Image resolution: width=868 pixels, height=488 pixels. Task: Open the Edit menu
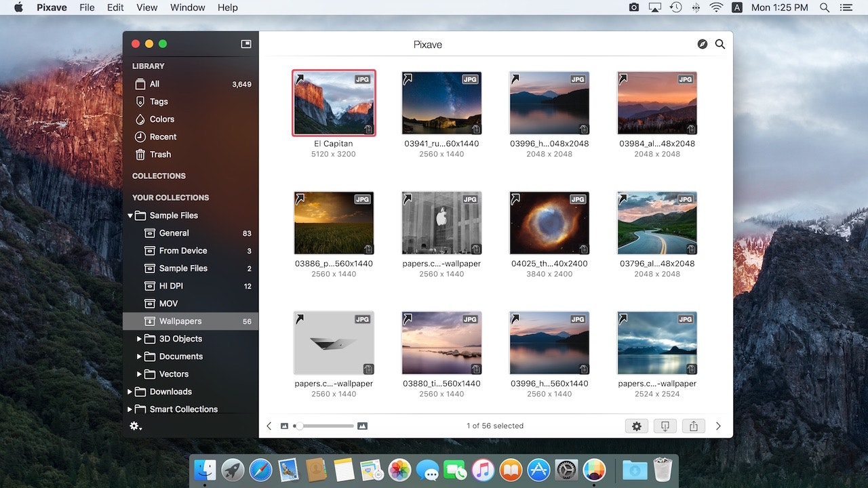(x=115, y=7)
